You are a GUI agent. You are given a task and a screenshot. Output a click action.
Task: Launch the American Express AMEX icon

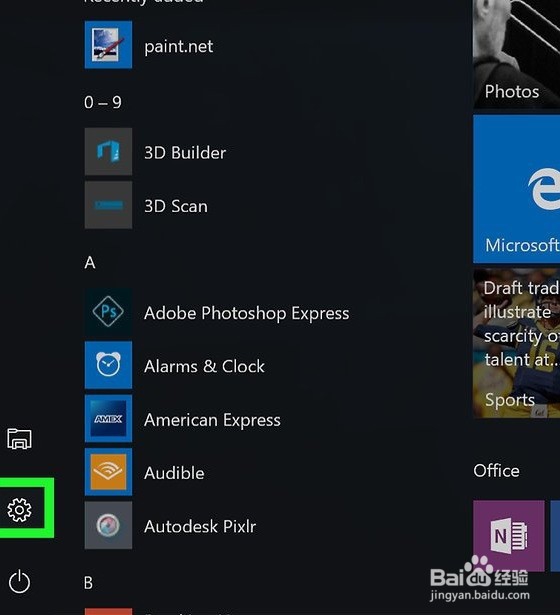[108, 418]
